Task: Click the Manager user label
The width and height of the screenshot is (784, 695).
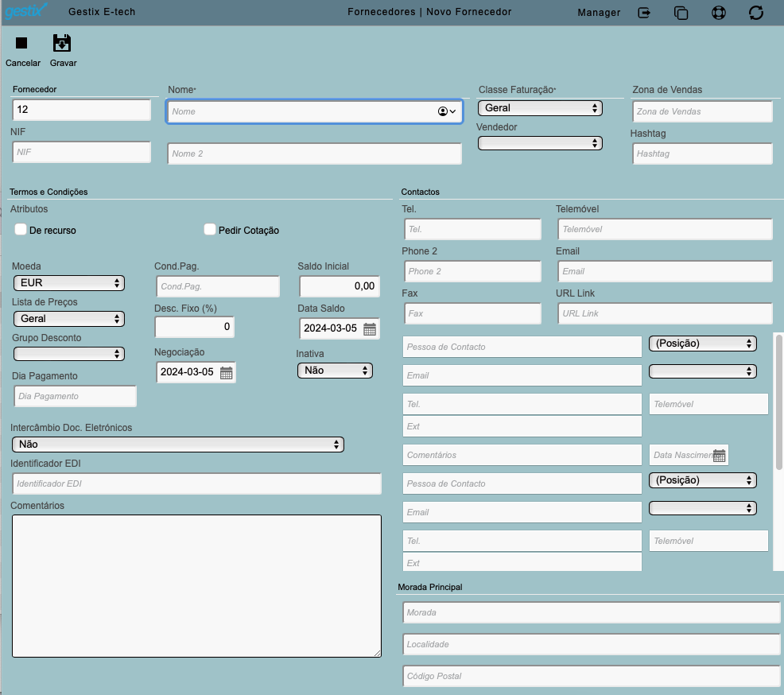Action: pyautogui.click(x=599, y=13)
